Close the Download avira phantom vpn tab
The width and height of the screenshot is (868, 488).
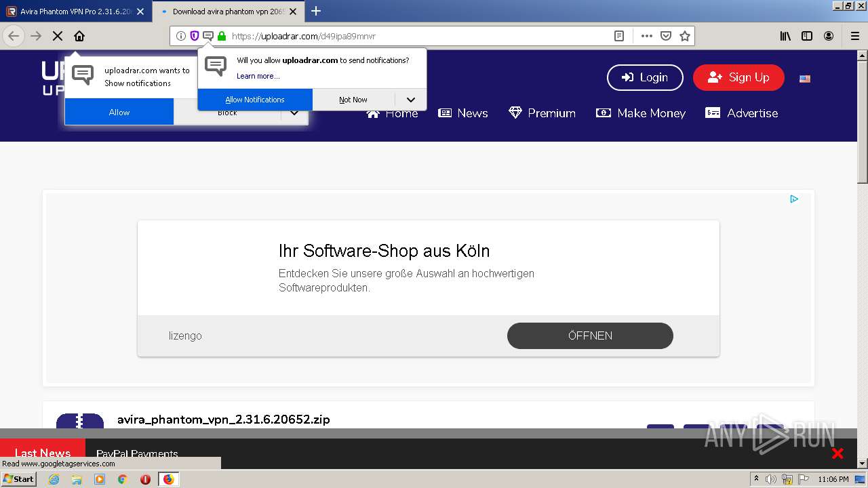click(x=293, y=12)
